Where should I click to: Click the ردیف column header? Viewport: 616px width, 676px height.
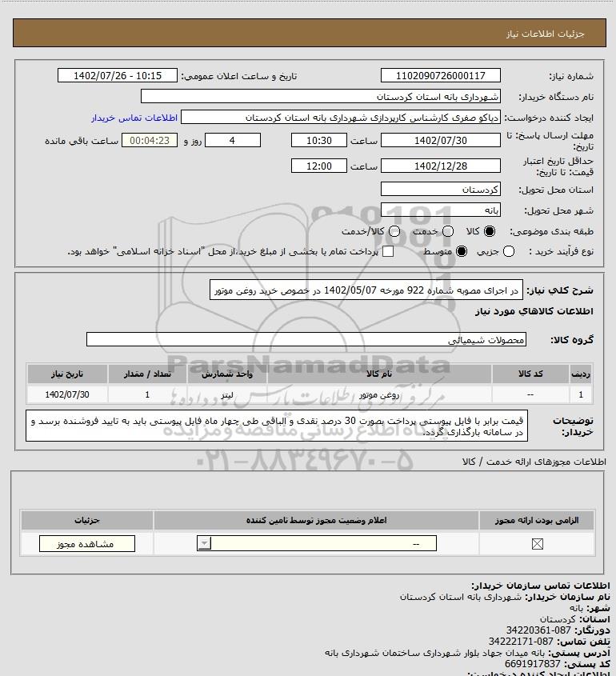[x=581, y=374]
